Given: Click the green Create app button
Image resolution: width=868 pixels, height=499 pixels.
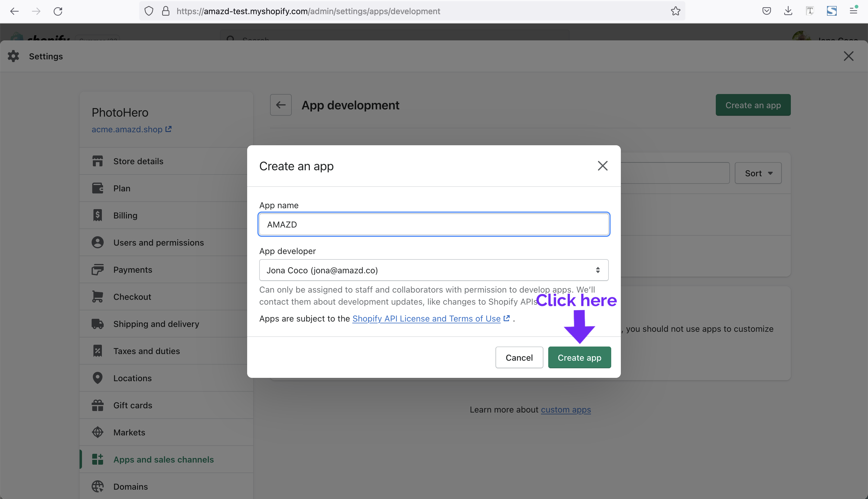Looking at the screenshot, I should [x=580, y=357].
